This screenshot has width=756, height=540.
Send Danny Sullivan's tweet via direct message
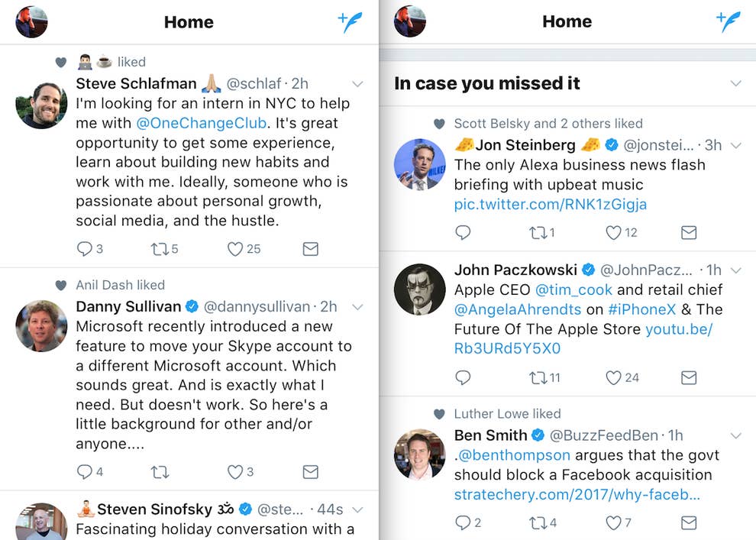pyautogui.click(x=310, y=472)
